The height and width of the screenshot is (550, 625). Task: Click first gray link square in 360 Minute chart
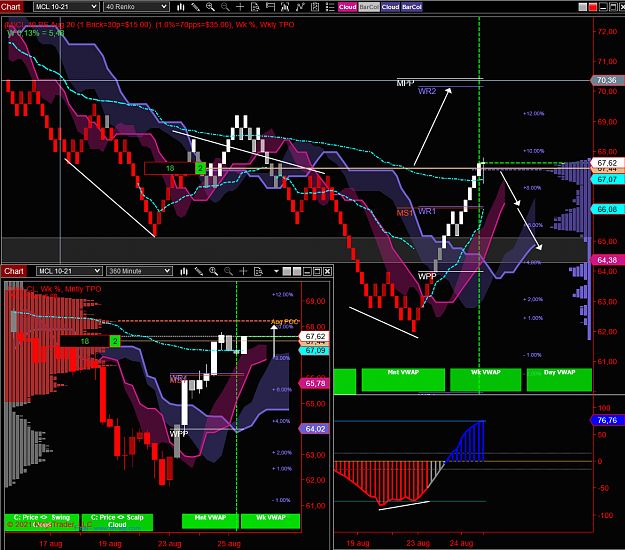pos(287,271)
